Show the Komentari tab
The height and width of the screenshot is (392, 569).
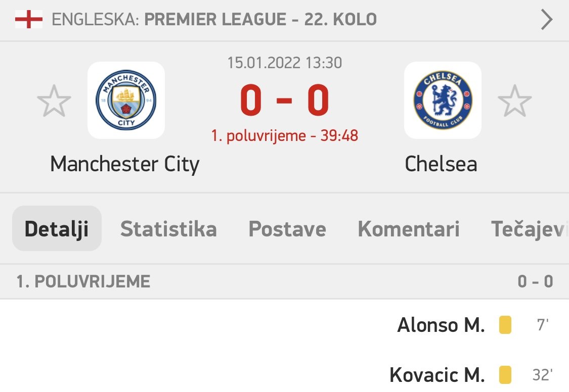[409, 229]
